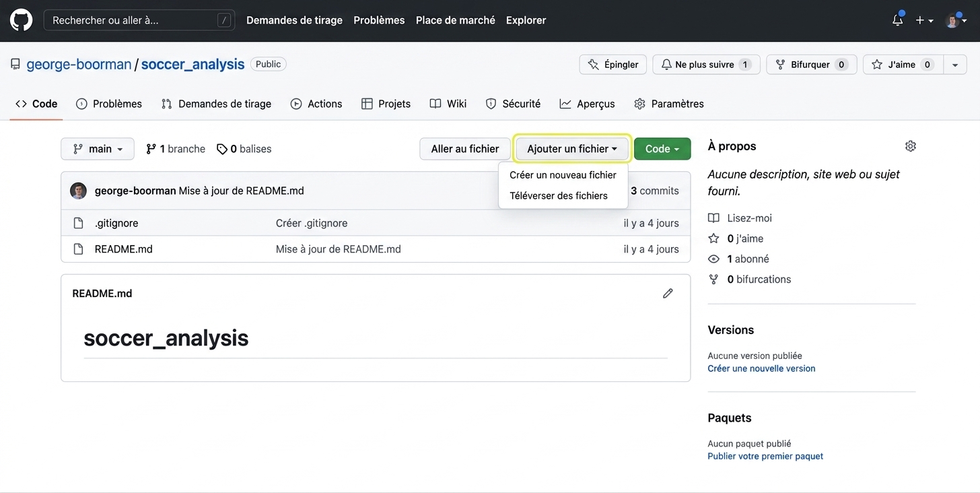Open the user avatar menu
Screen dimensions: 980x493
point(956,20)
